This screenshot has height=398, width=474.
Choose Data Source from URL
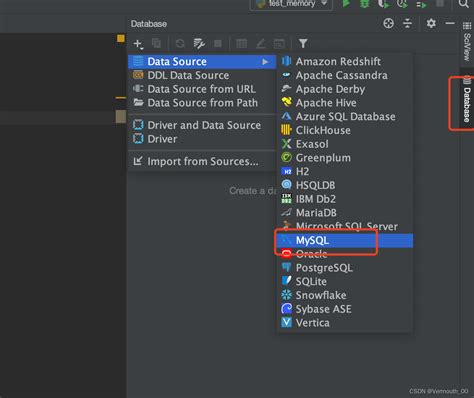coord(202,89)
